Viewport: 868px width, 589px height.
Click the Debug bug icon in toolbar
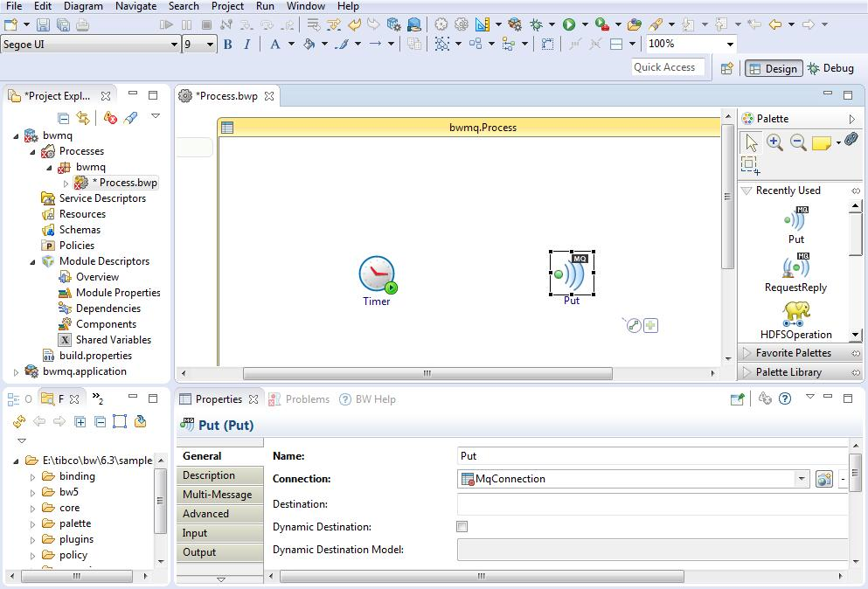(x=536, y=24)
